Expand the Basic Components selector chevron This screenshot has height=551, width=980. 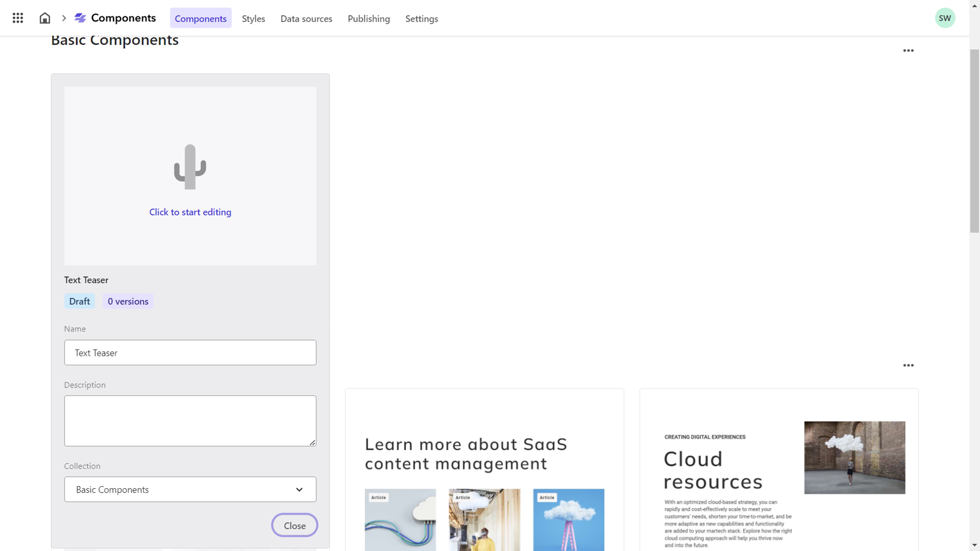299,489
